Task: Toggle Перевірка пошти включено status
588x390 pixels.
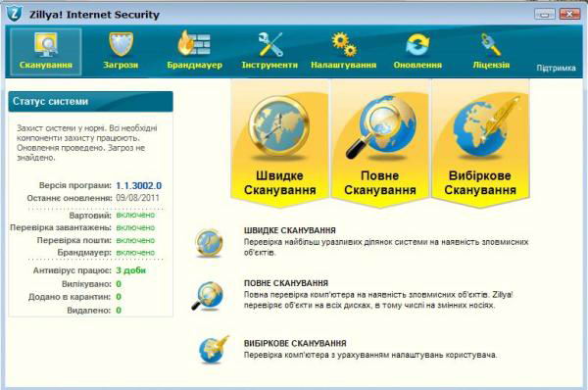Action: pos(135,240)
